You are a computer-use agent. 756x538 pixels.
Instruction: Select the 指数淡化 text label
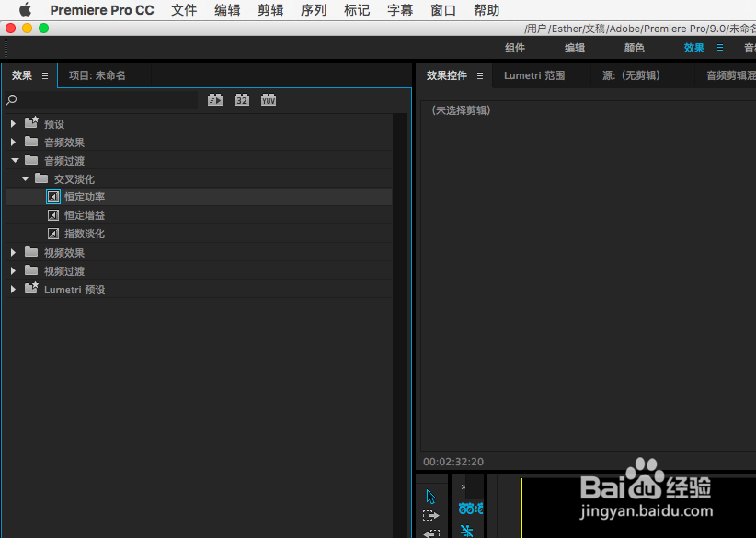point(85,234)
